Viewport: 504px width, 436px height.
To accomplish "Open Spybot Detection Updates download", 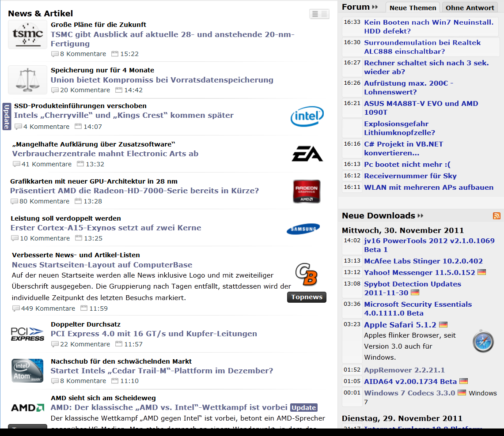I will pos(413,288).
